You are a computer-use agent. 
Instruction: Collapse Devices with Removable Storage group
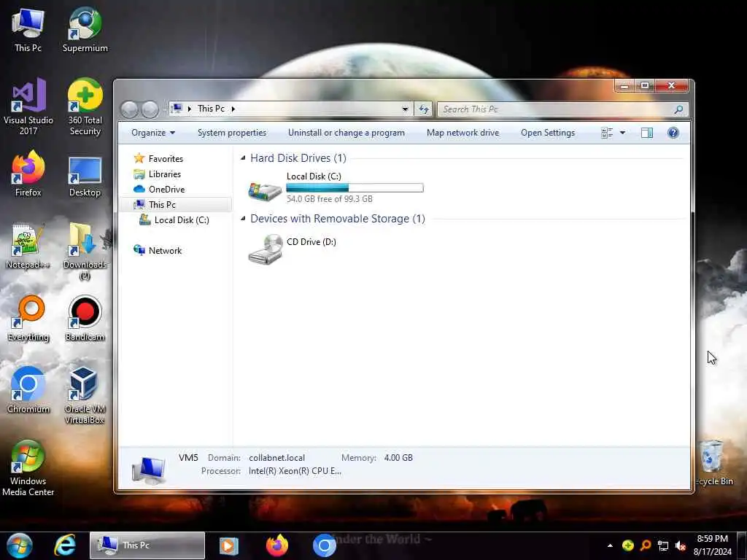(243, 219)
